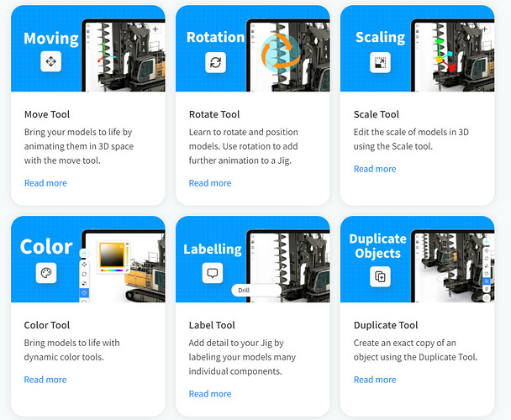Open the Scaling card banner image
This screenshot has height=420, width=511.
click(x=418, y=49)
